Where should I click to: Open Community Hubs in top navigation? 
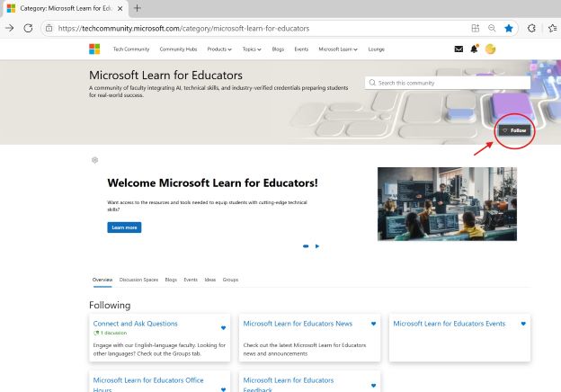click(178, 49)
